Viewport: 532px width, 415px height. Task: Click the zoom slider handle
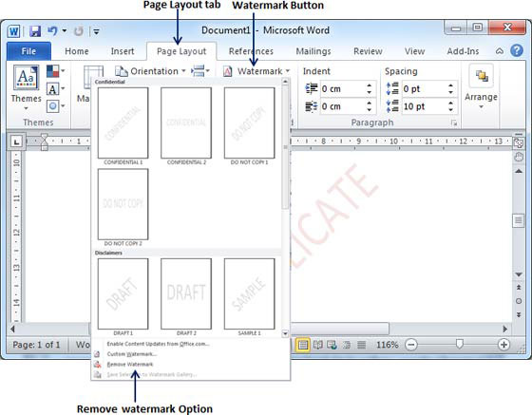click(x=459, y=344)
